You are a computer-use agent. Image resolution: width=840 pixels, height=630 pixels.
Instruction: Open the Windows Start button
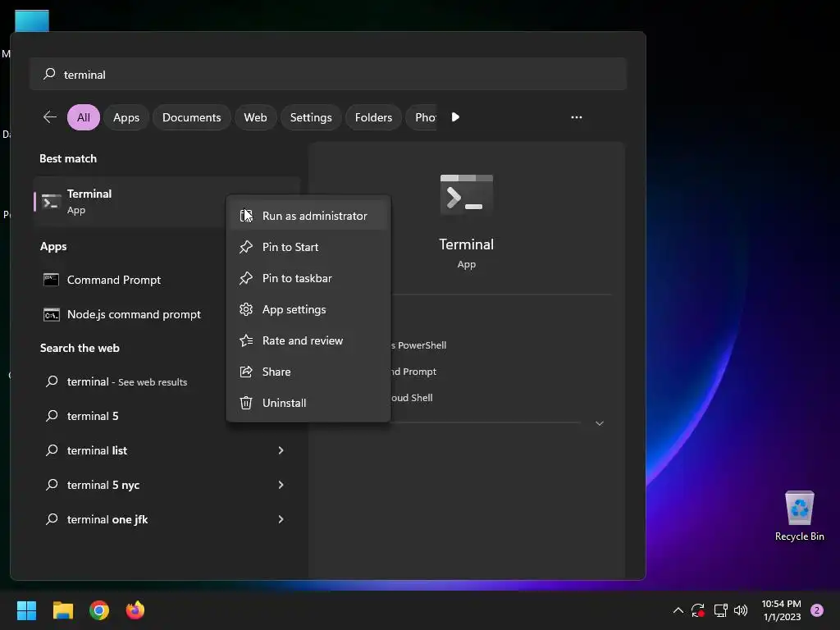(x=26, y=610)
